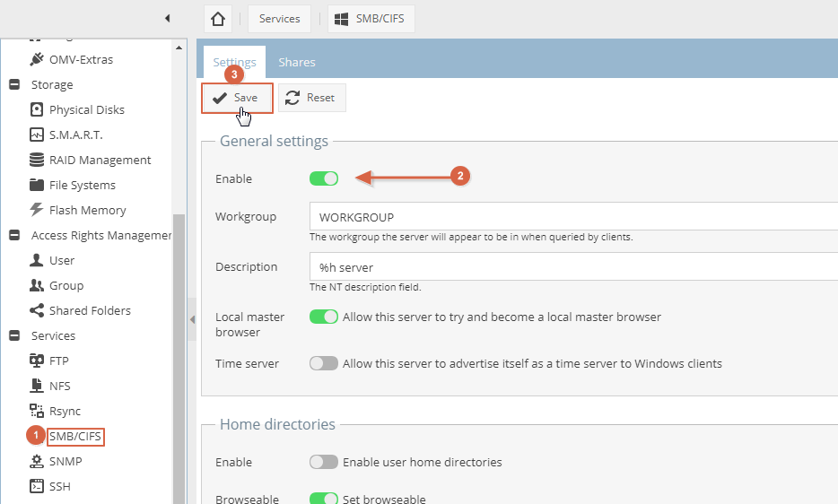This screenshot has height=504, width=838.
Task: Click the NFS service icon
Action: [37, 386]
